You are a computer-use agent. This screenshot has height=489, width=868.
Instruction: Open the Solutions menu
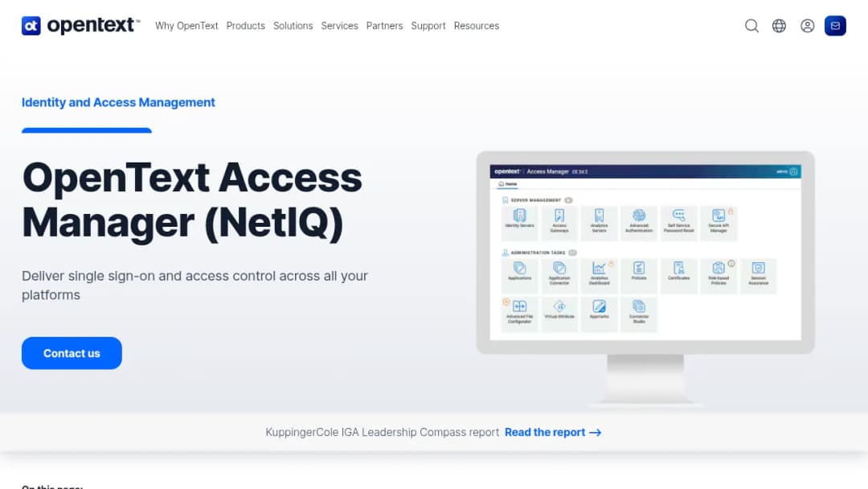tap(293, 26)
